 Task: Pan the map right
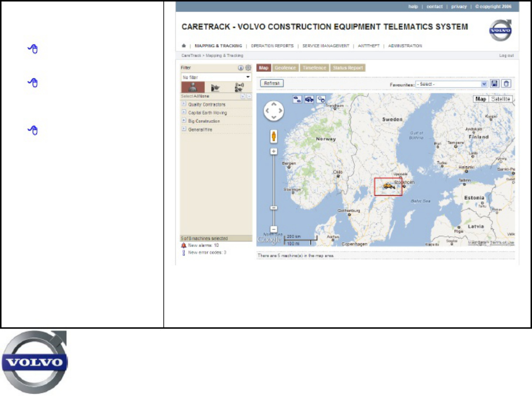280,111
